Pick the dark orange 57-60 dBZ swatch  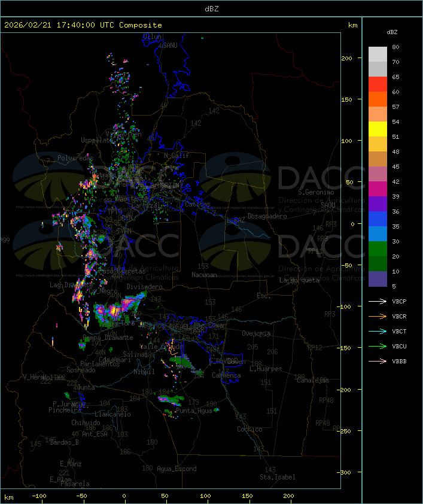coord(378,99)
